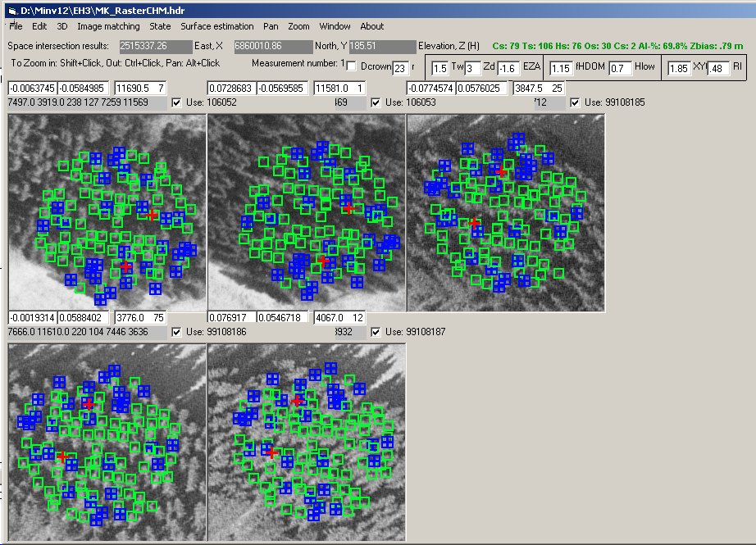
Task: Click the Zd field showing -1.6
Action: click(508, 68)
